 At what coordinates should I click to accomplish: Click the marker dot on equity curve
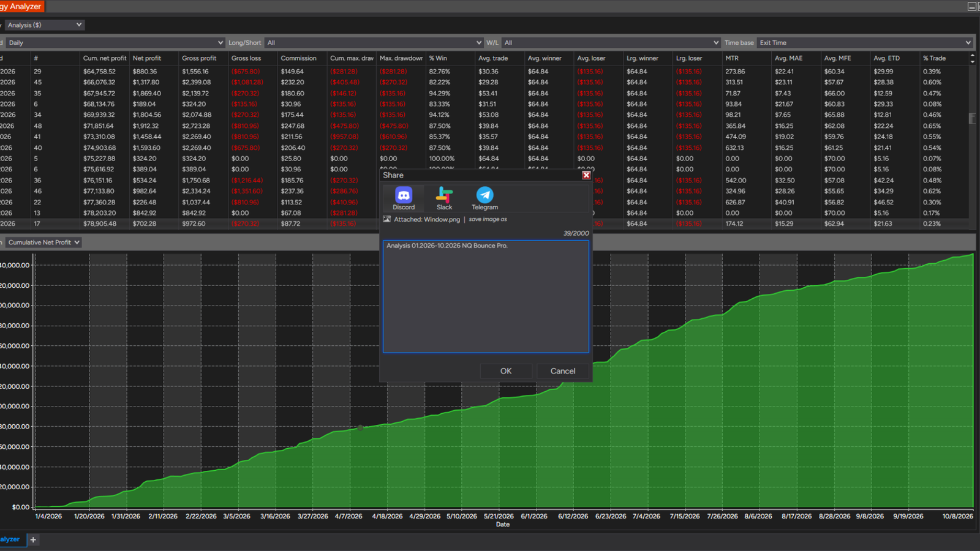click(x=360, y=428)
